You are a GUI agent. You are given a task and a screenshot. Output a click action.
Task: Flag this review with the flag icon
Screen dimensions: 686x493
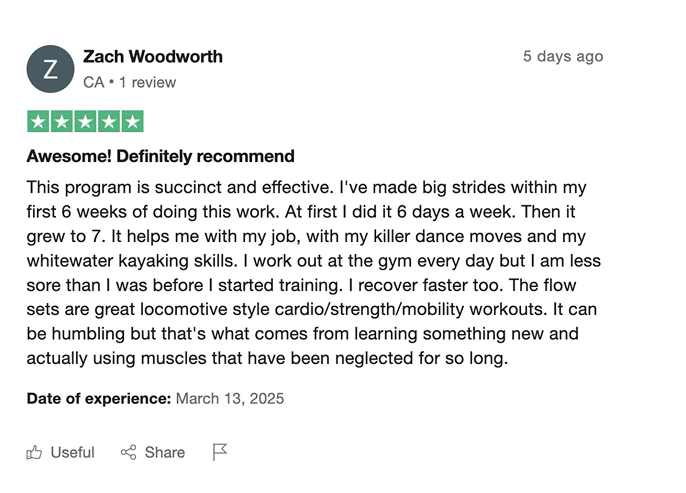(220, 452)
